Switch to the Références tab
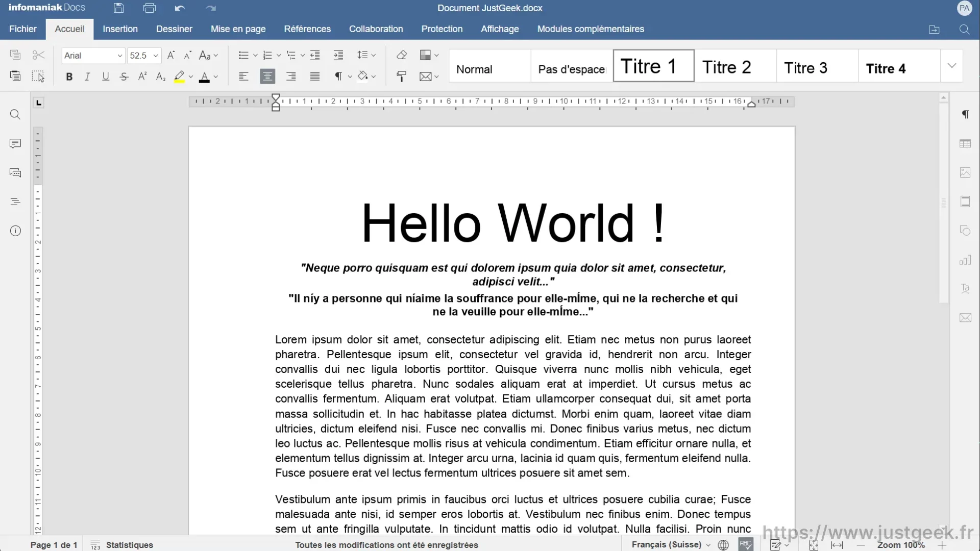 (x=307, y=29)
